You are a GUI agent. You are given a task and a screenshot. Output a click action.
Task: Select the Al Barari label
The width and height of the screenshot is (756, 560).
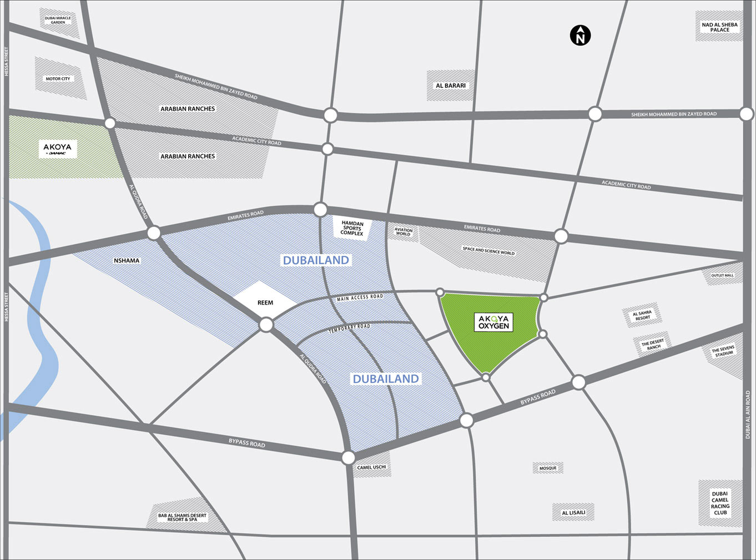(x=451, y=85)
